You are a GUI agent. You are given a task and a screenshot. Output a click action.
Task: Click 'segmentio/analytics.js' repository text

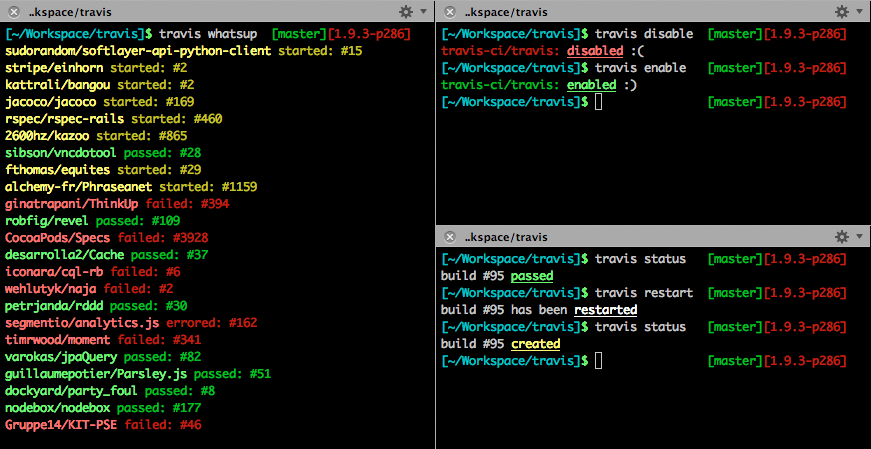pyautogui.click(x=82, y=323)
